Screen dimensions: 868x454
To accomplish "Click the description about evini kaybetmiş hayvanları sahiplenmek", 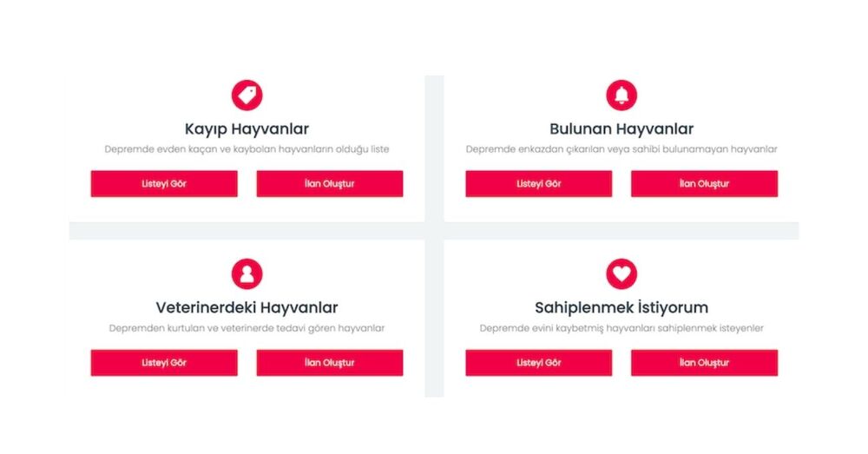I will (x=621, y=328).
